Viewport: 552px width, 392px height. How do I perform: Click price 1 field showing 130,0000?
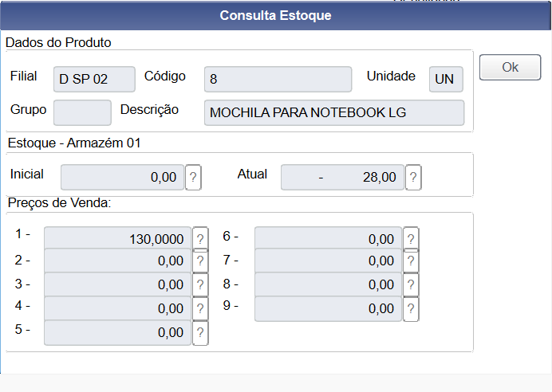point(117,238)
